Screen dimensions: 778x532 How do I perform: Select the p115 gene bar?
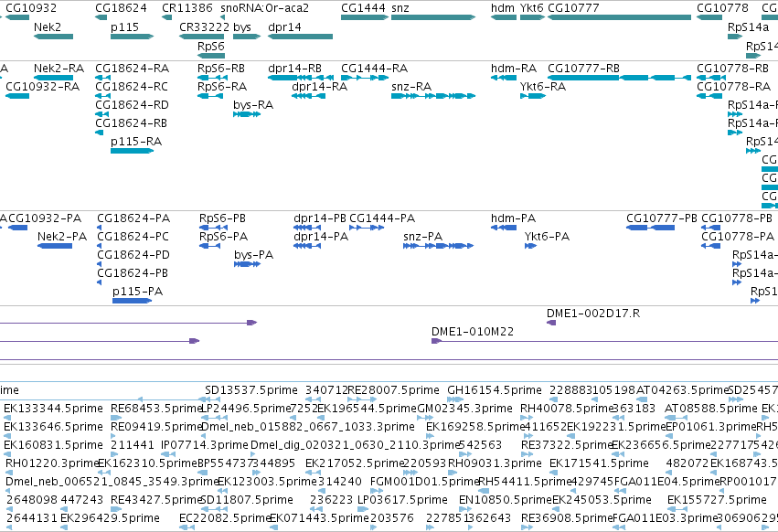132,37
